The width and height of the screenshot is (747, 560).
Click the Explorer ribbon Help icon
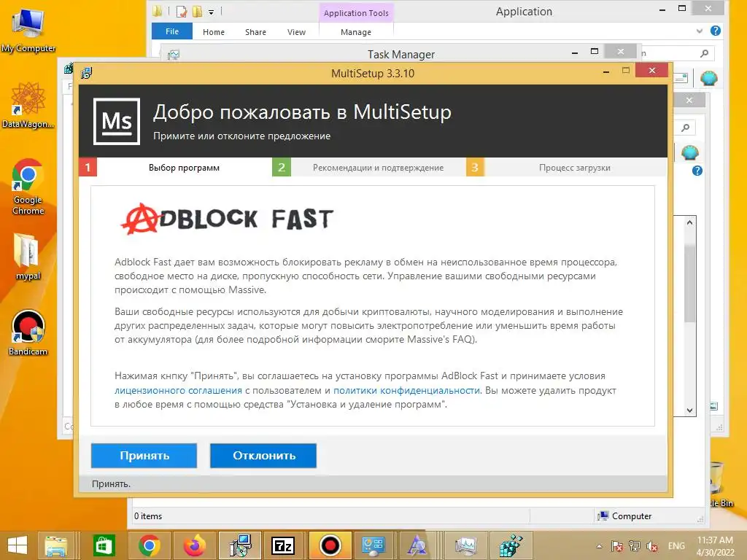(715, 31)
